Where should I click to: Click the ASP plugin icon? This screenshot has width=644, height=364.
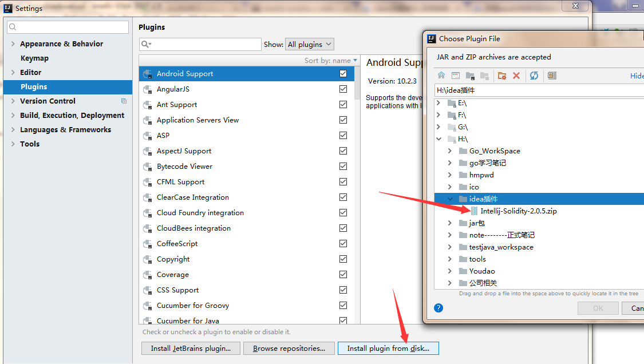148,136
